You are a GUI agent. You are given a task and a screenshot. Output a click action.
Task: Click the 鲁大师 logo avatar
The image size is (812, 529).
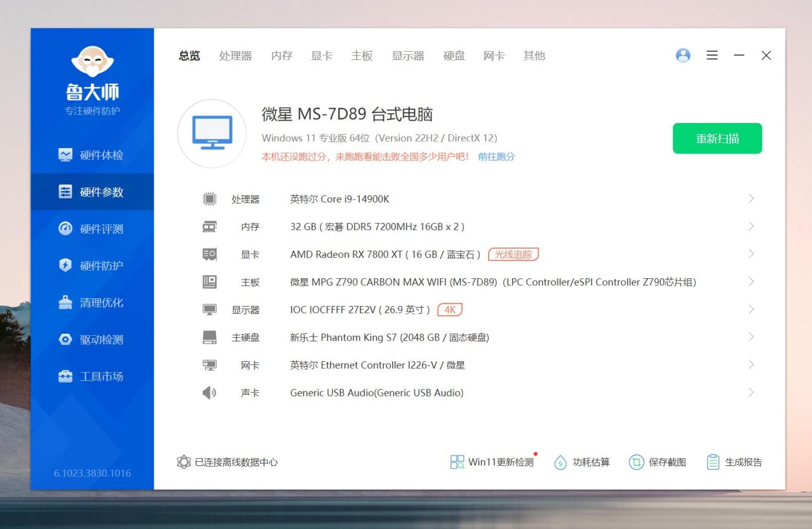92,62
